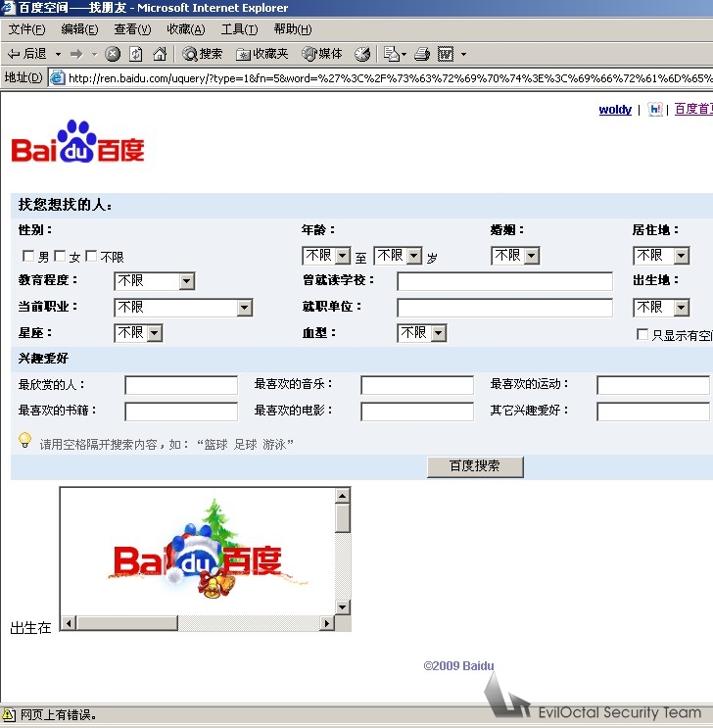713x728 pixels.
Task: Click the iframe scroll-left arrow
Action: tap(69, 623)
